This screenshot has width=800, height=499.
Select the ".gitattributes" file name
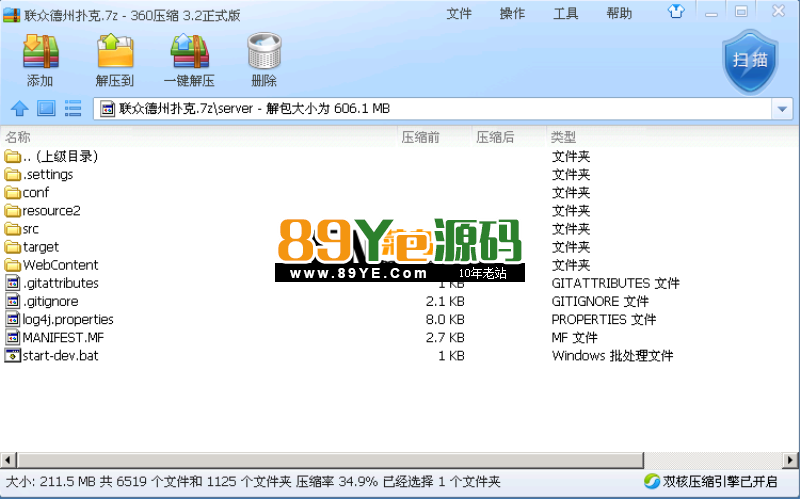[61, 283]
